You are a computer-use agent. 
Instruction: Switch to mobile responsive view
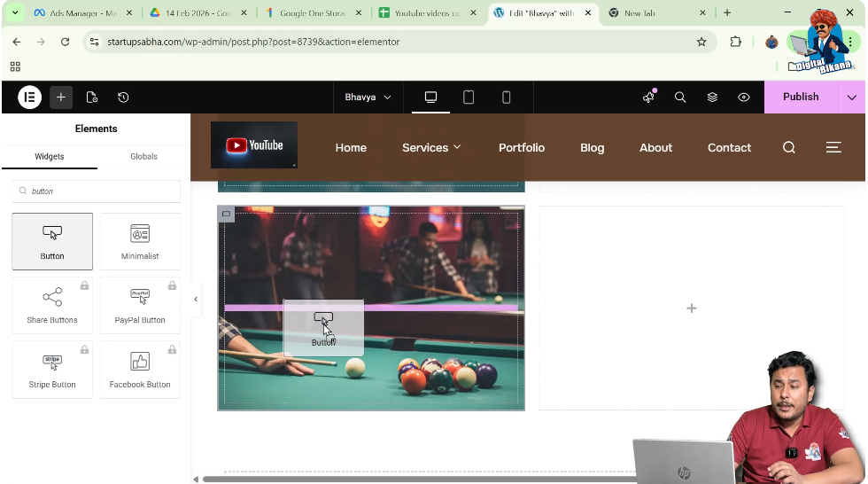(506, 98)
